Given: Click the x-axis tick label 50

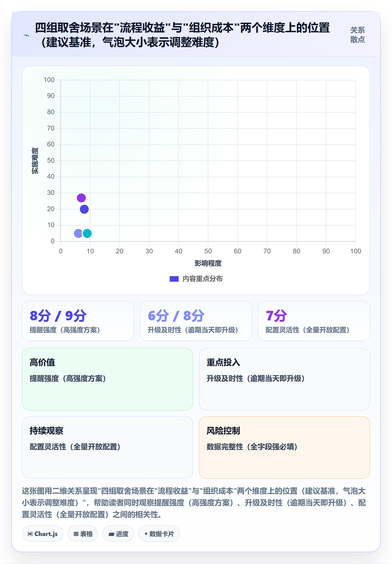Looking at the screenshot, I should [208, 251].
